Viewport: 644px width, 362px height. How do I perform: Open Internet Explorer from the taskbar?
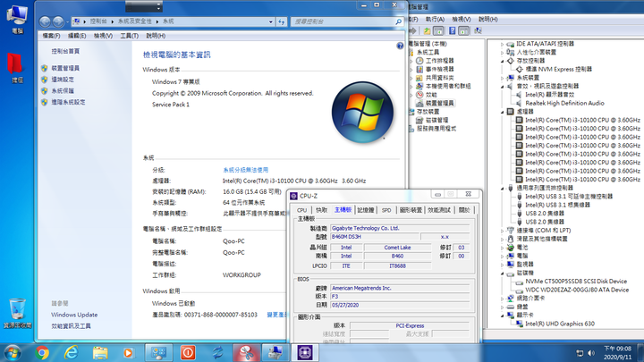point(71,352)
